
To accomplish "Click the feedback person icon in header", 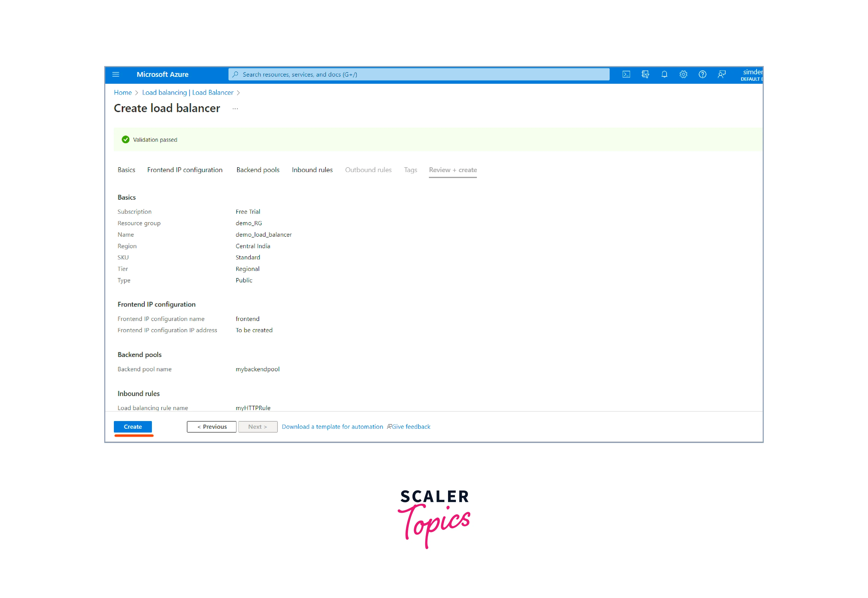I will click(721, 75).
